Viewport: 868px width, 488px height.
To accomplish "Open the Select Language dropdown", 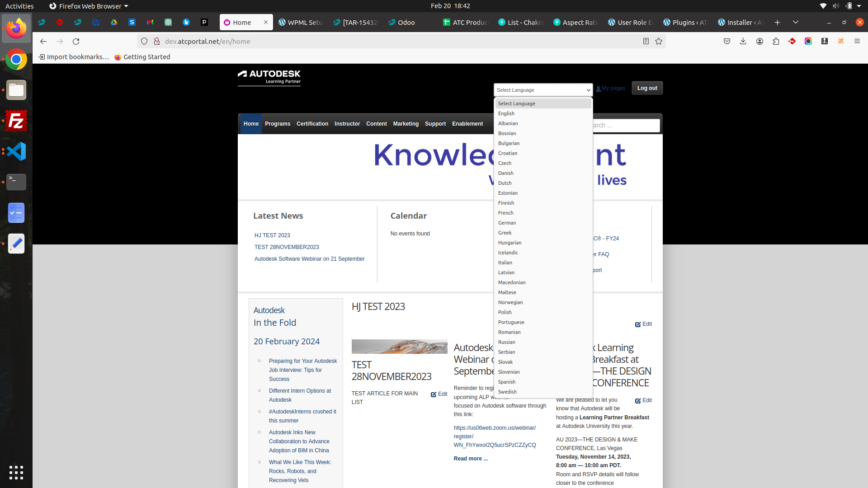I will click(x=543, y=90).
